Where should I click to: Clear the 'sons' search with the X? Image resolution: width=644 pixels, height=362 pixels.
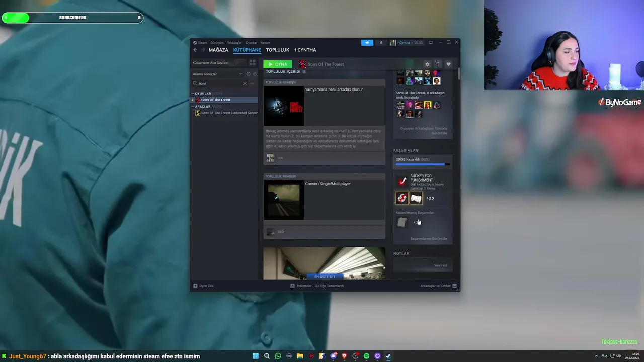245,83
